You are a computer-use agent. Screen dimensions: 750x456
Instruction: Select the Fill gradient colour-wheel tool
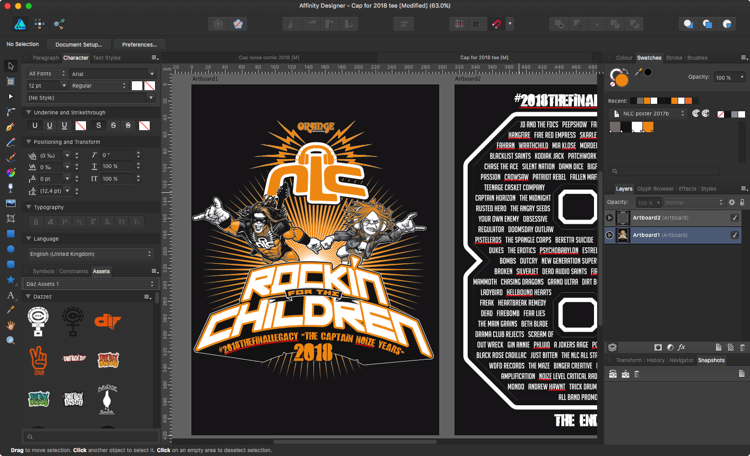(x=11, y=173)
